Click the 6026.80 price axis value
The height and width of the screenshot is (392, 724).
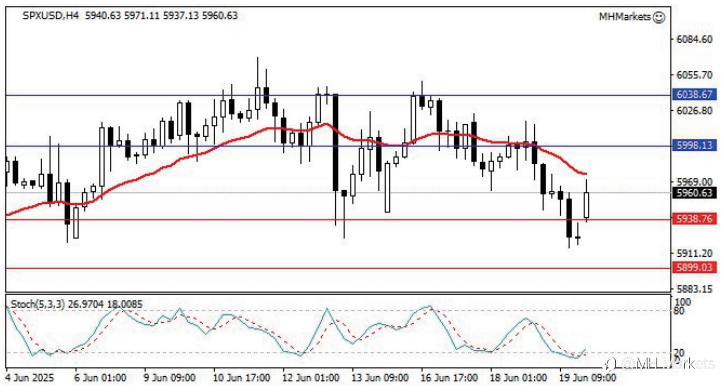[694, 111]
